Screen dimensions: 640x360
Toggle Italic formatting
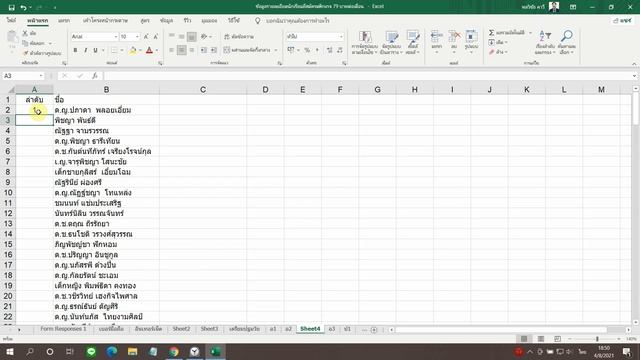coord(85,50)
